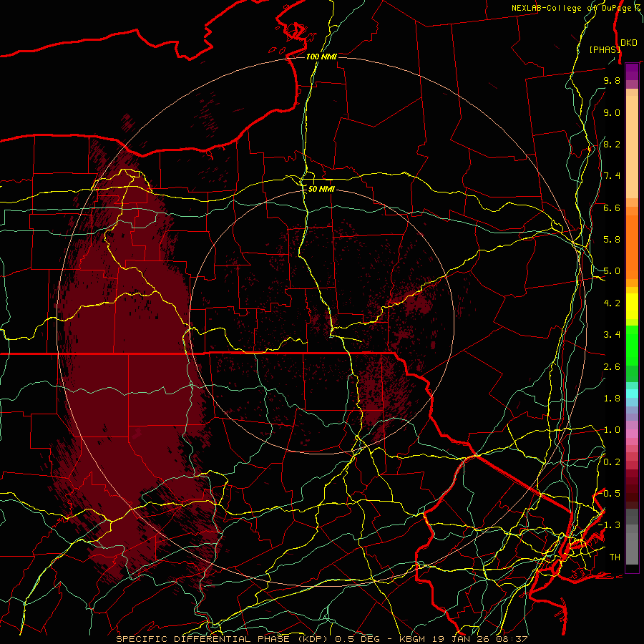Click the gray bottom segment of color bar
644x644 pixels.
click(x=632, y=548)
